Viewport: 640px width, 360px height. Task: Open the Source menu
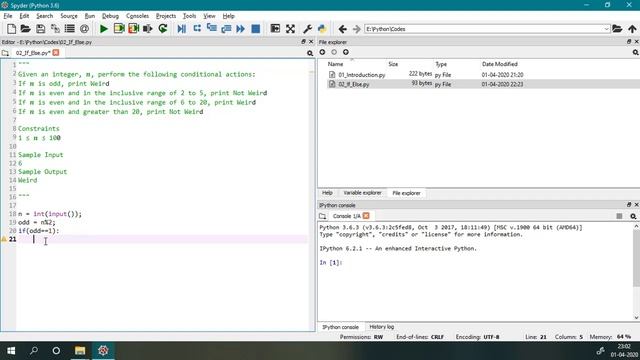69,16
